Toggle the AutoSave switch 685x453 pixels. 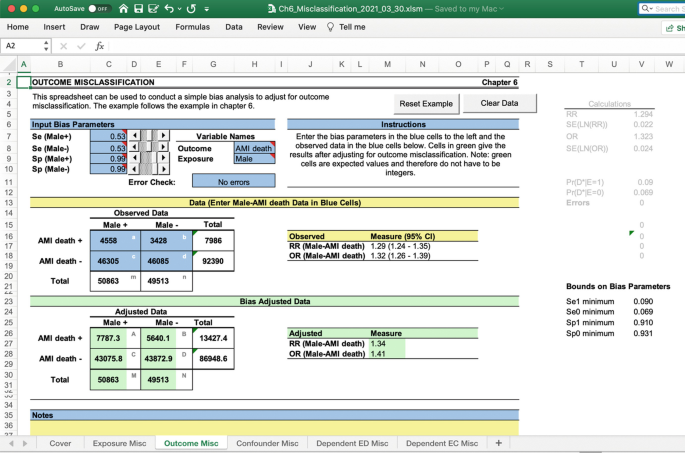tap(98, 8)
